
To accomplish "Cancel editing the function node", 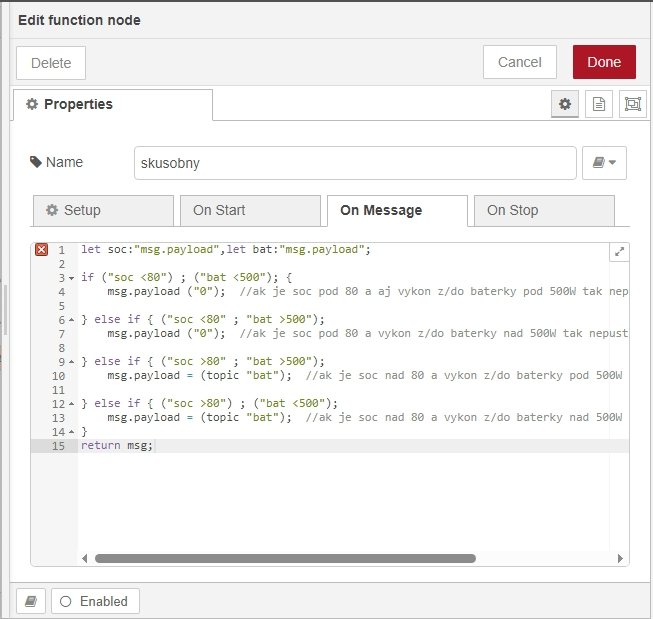I will pyautogui.click(x=519, y=62).
